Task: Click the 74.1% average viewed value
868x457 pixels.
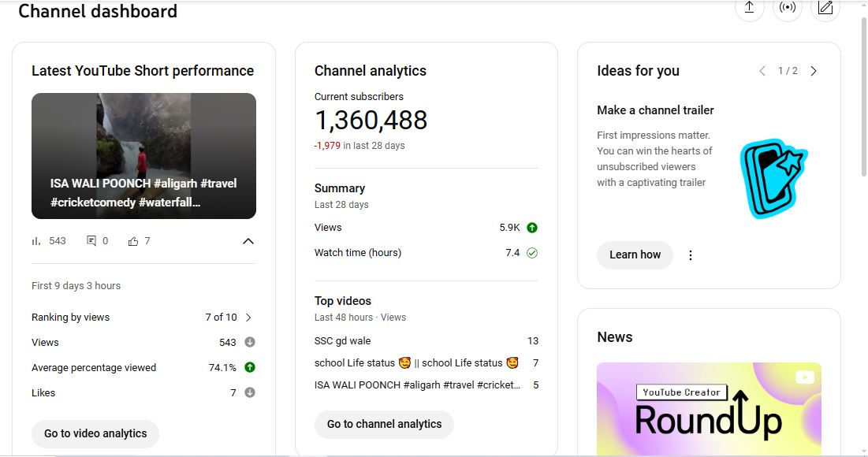Action: pos(222,367)
